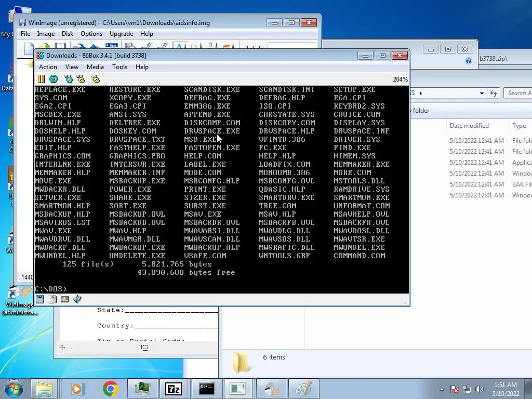Click the sound speaker status icon
The image size is (532, 399).
pyautogui.click(x=77, y=299)
